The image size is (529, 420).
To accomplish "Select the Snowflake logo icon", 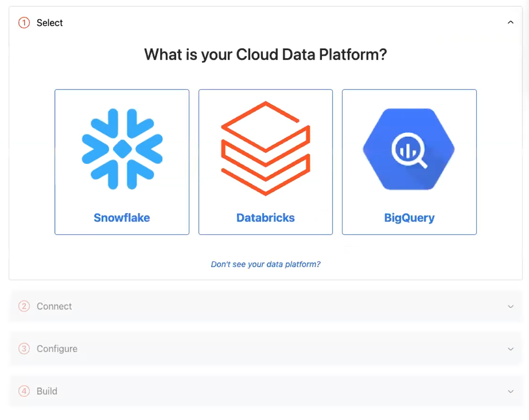I will (122, 149).
